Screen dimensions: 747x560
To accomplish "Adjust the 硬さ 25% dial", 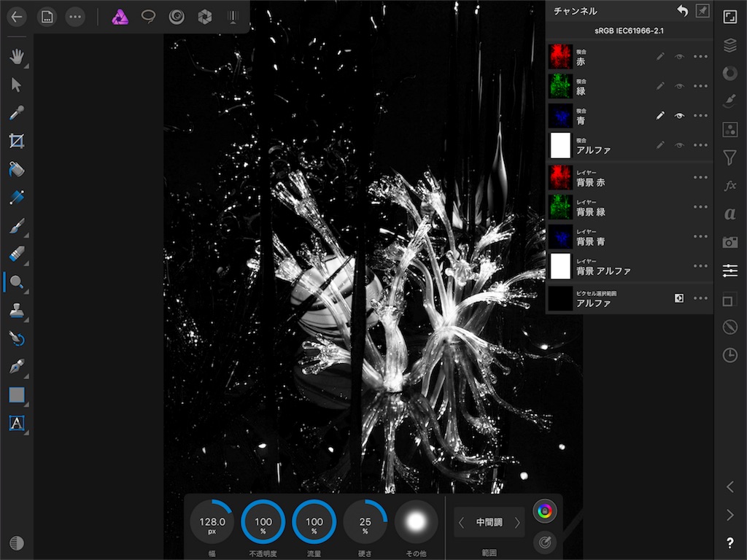I will tap(365, 522).
